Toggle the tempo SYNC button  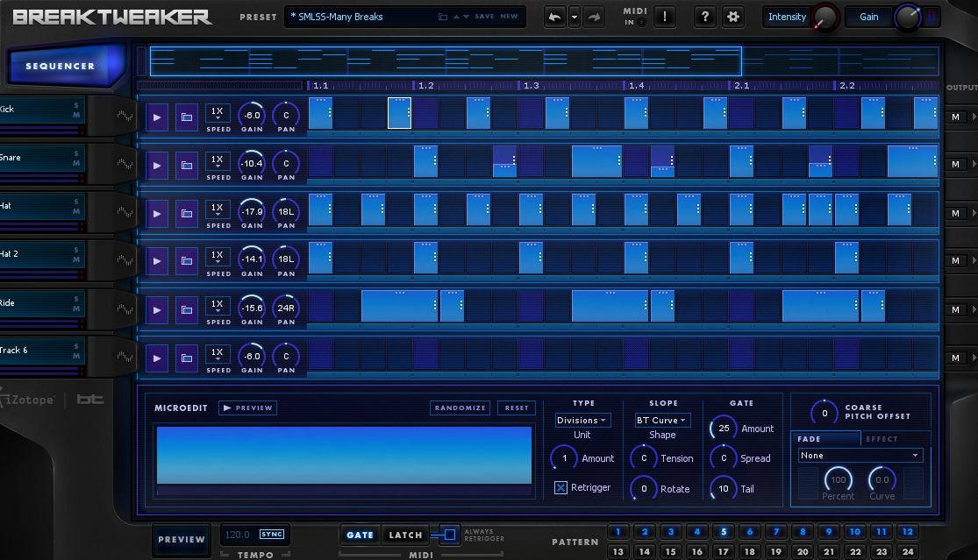click(x=272, y=535)
